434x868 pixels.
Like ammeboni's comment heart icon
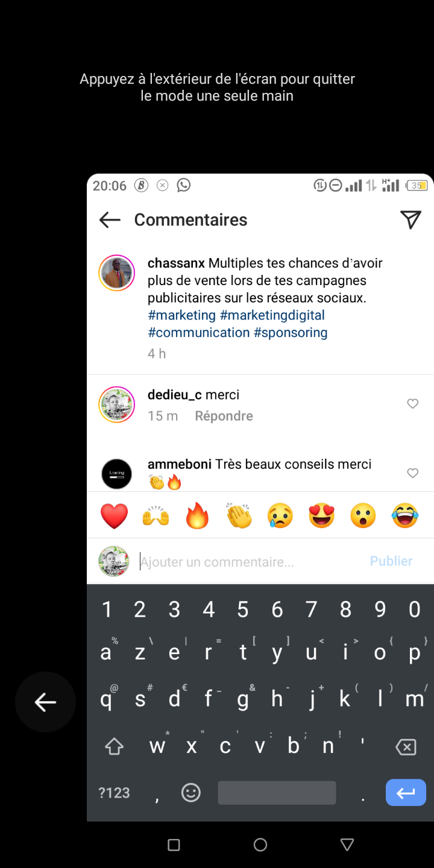coord(413,473)
